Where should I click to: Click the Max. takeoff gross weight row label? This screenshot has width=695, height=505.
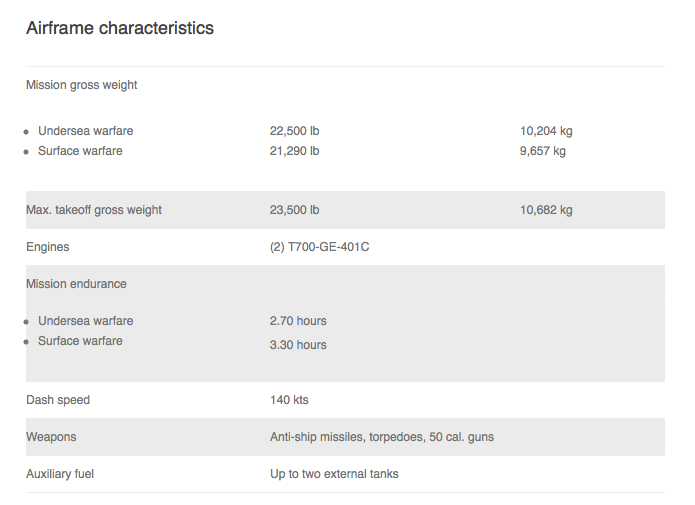click(94, 210)
